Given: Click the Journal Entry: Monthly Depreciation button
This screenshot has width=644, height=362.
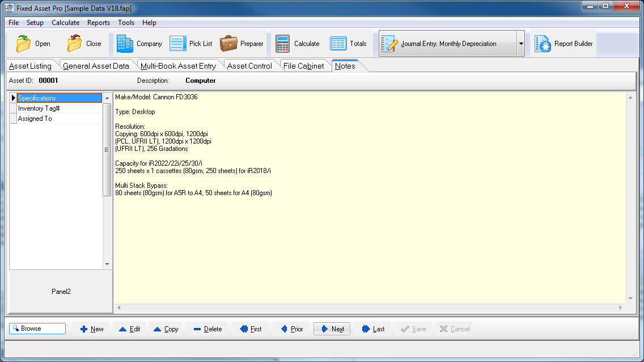Looking at the screenshot, I should [448, 44].
